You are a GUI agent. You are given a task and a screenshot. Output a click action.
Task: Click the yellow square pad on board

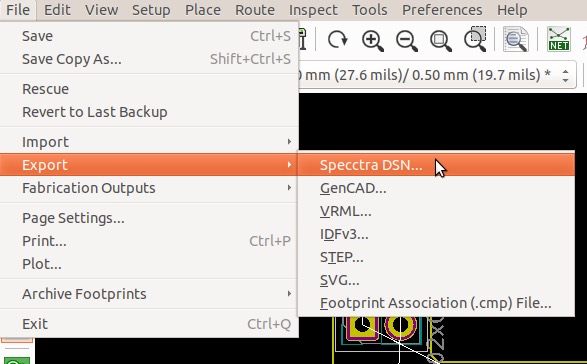click(362, 328)
